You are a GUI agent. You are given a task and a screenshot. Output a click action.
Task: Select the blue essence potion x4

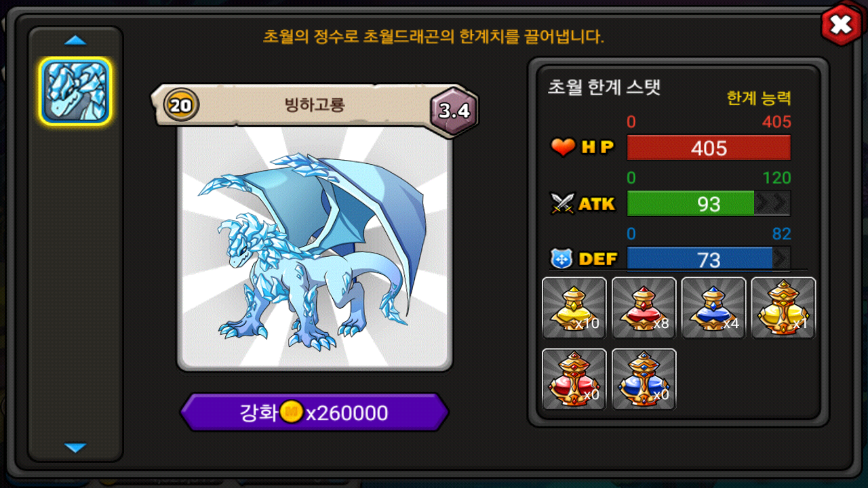[x=713, y=308]
